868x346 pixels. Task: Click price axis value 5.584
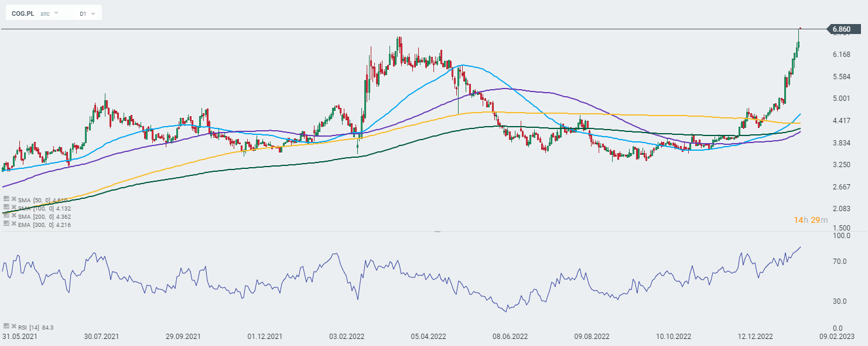[841, 77]
